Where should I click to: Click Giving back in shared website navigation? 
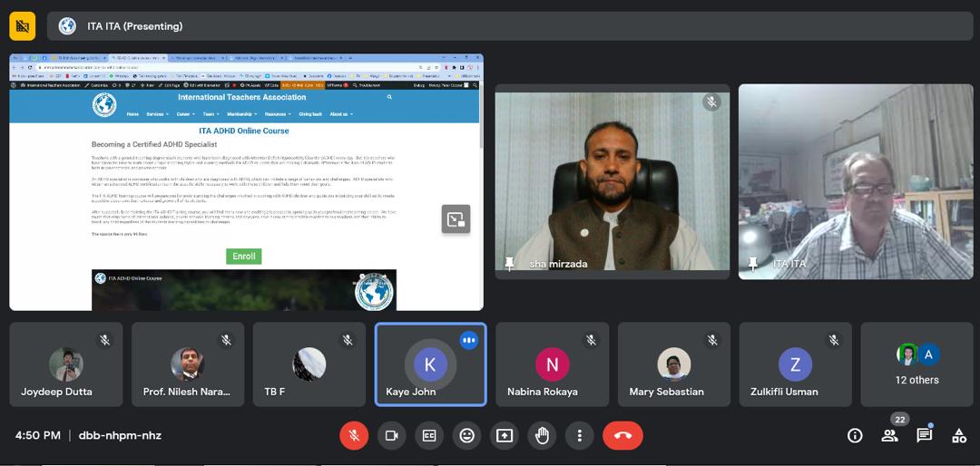click(x=310, y=114)
